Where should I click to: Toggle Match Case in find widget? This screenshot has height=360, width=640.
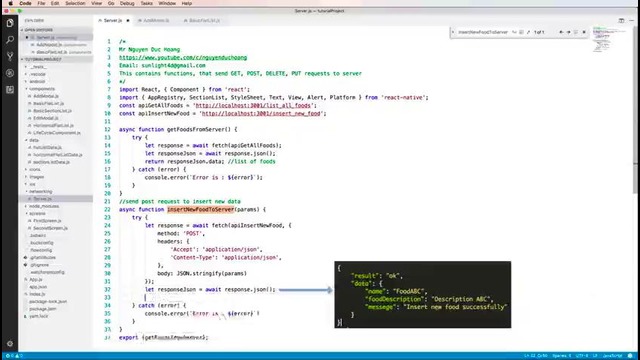[514, 32]
